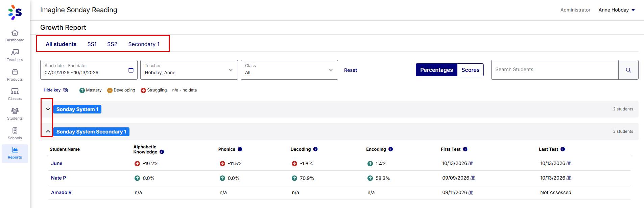Click the Administrator role label
This screenshot has width=644, height=208.
(x=575, y=10)
